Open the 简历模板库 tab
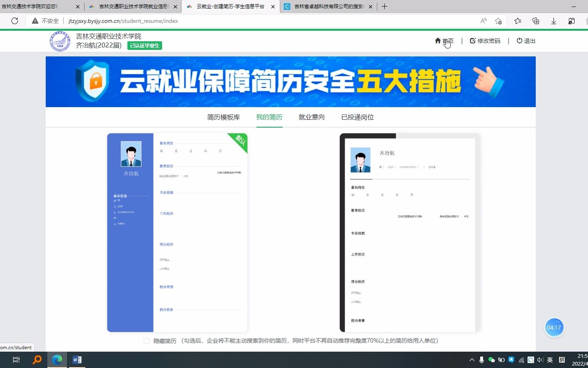Image resolution: width=588 pixels, height=368 pixels. (223, 117)
